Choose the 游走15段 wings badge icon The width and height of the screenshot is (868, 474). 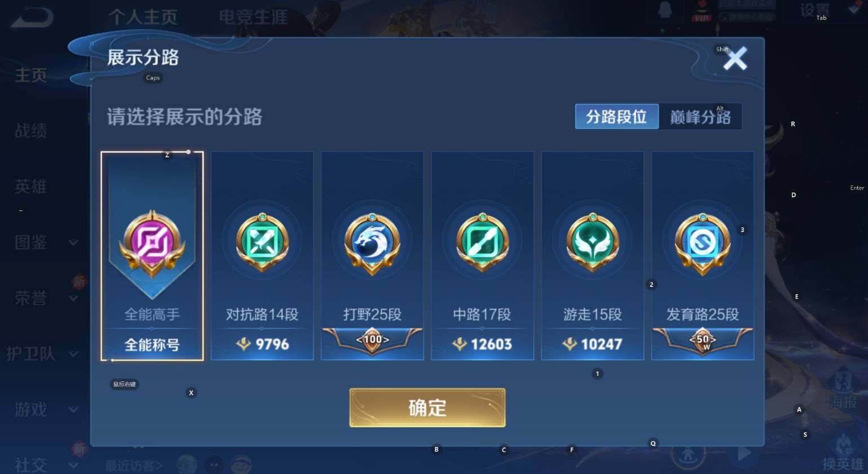click(x=593, y=242)
